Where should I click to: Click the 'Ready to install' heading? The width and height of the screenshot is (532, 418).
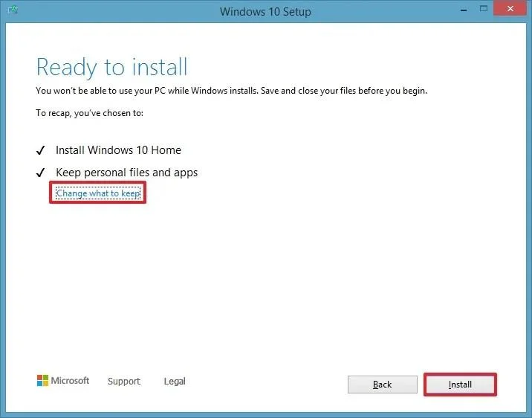click(111, 67)
